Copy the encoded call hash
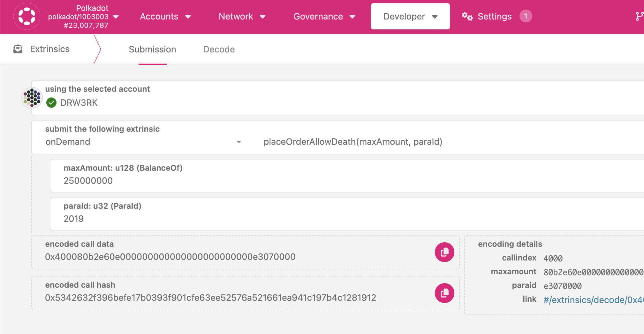644x334 pixels. pos(444,293)
